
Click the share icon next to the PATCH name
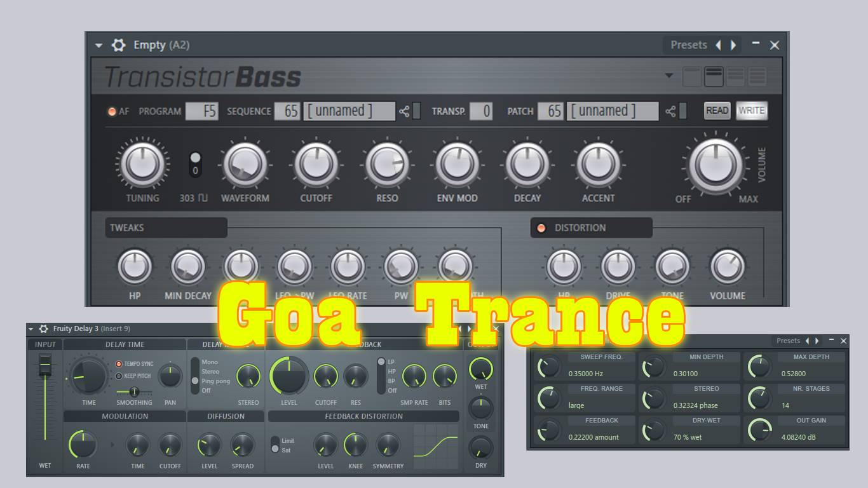click(671, 111)
